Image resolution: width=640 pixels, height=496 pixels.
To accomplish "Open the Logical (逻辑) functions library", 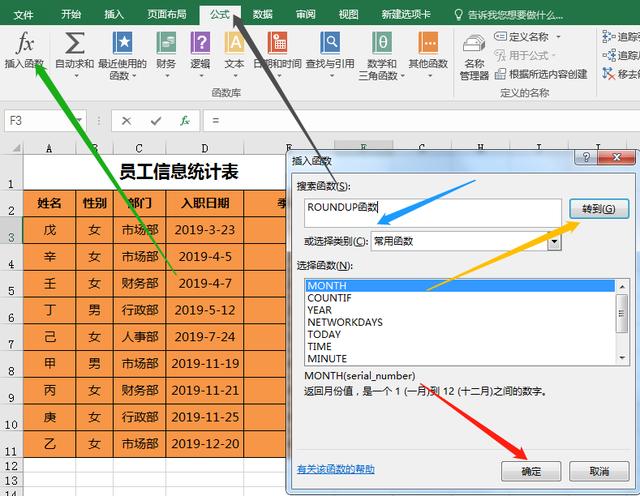I will point(200,55).
